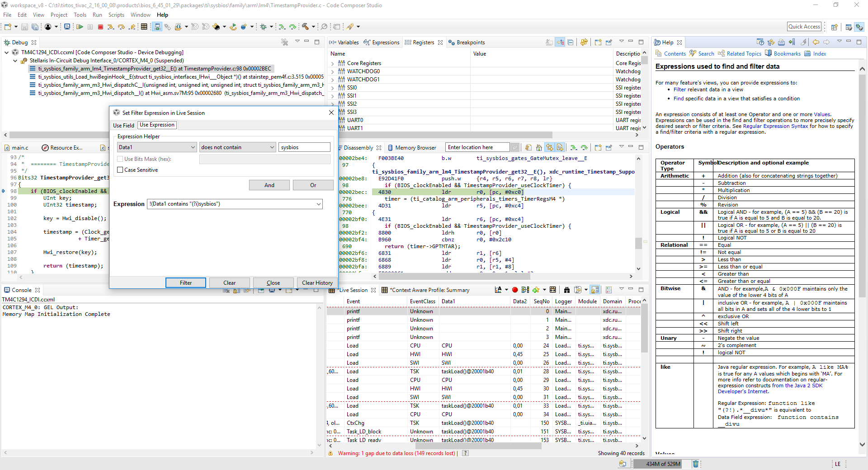
Task: Click the Print icon in Help panel
Action: click(x=781, y=42)
